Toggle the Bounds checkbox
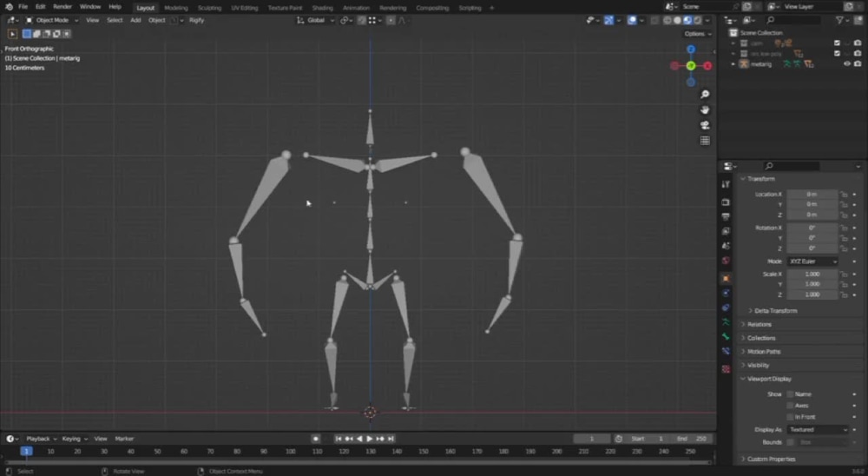Viewport: 868px width, 476px height. point(790,442)
